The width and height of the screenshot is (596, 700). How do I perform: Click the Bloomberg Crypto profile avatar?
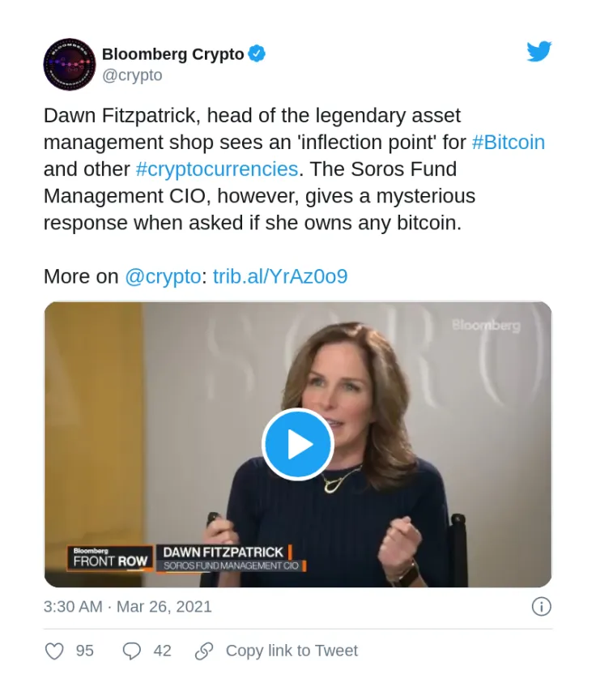(x=70, y=64)
